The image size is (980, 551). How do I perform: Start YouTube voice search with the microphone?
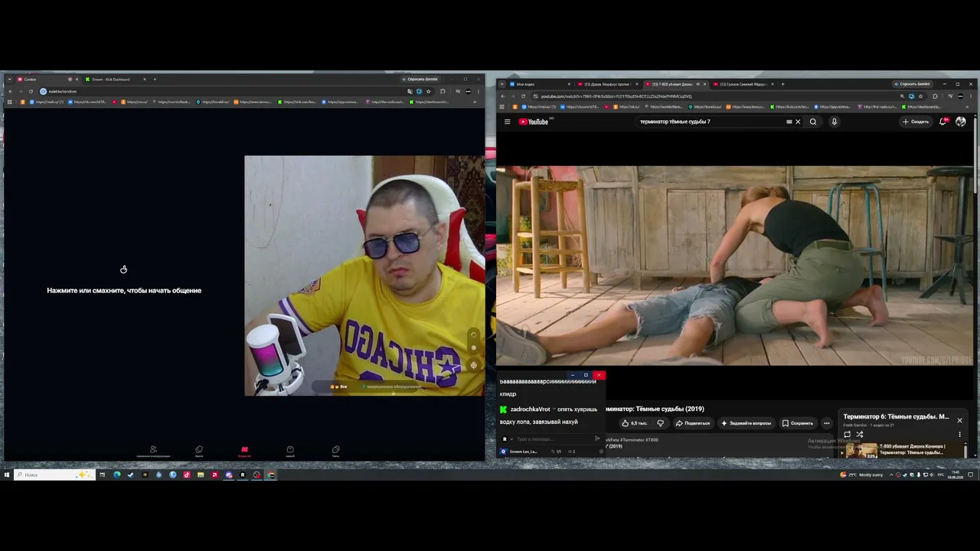tap(835, 122)
